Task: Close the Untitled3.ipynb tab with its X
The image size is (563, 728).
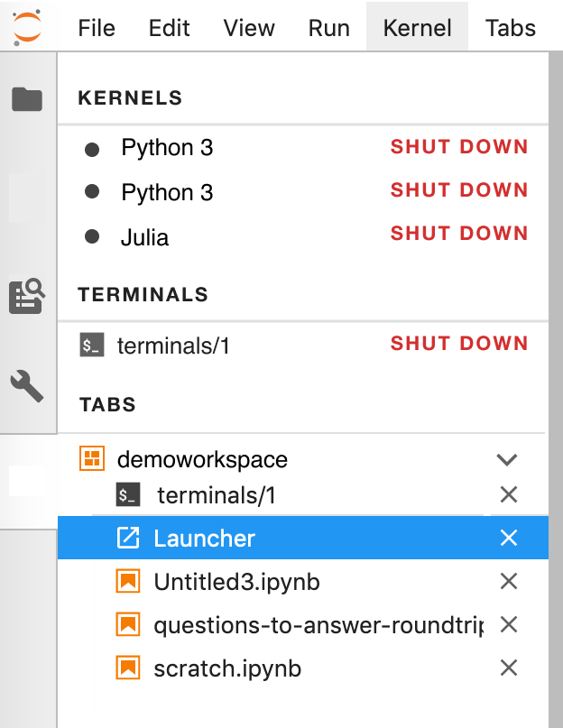Action: [x=508, y=581]
